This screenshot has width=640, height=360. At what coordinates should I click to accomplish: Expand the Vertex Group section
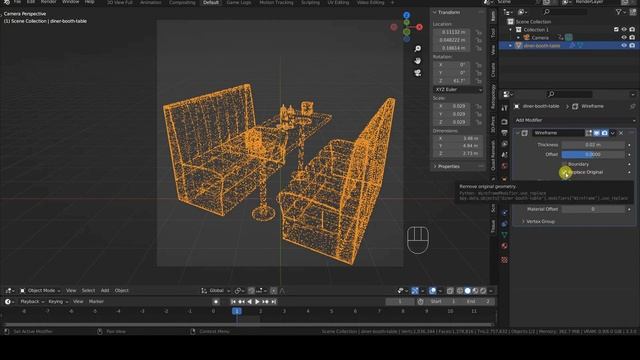(x=524, y=222)
